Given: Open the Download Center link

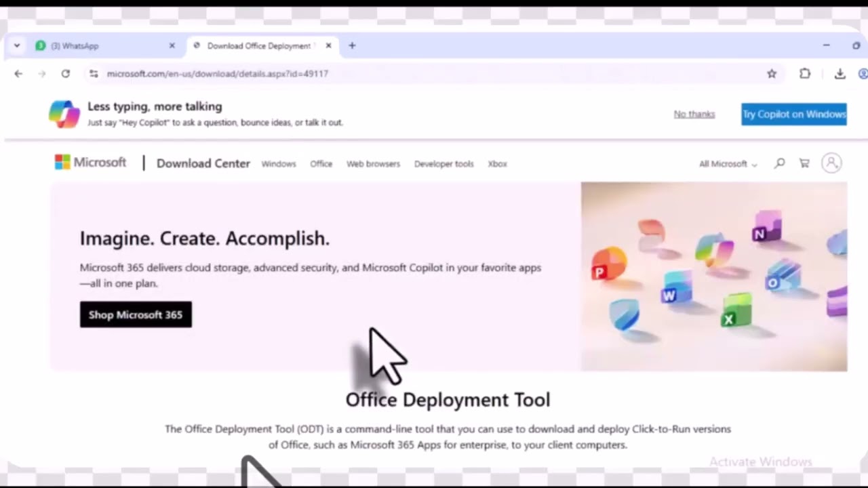Looking at the screenshot, I should [x=203, y=163].
